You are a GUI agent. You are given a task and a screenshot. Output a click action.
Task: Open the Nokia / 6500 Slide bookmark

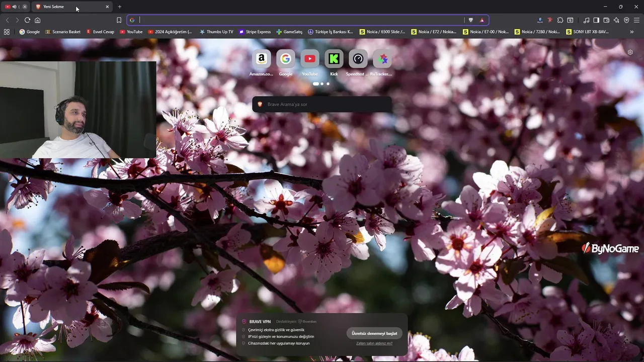tap(382, 32)
